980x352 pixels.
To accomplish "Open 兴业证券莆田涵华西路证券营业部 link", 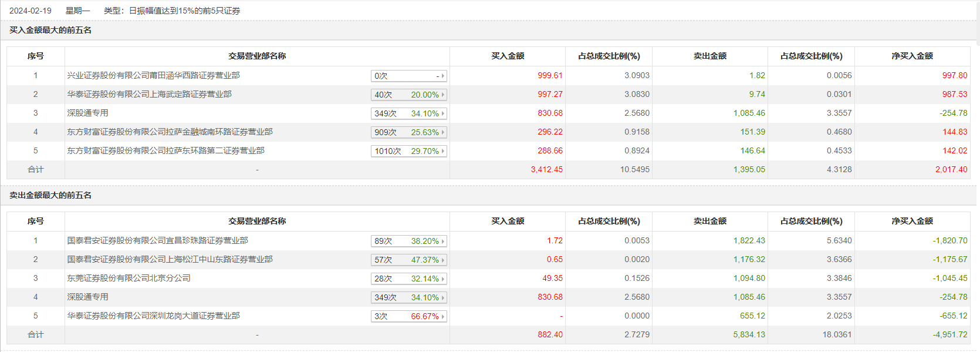I will pyautogui.click(x=153, y=75).
